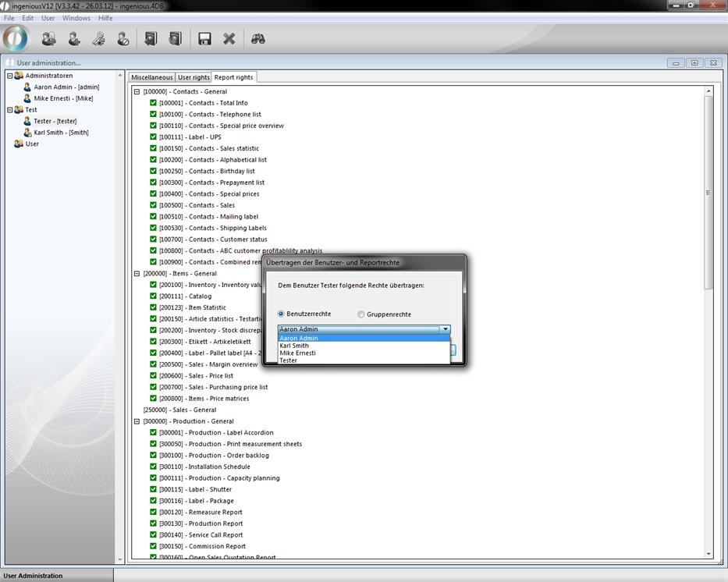This screenshot has width=728, height=582.
Task: Click the user key permissions icon
Action: pos(98,39)
